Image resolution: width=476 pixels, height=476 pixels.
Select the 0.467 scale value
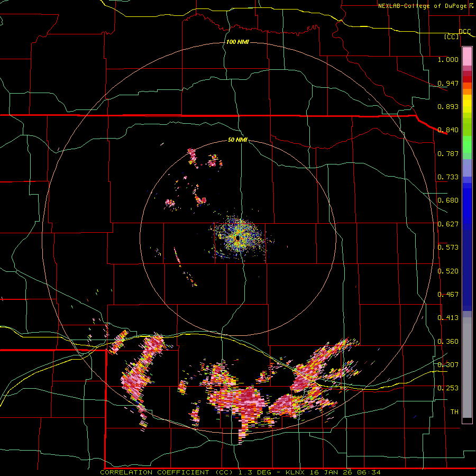click(x=448, y=295)
